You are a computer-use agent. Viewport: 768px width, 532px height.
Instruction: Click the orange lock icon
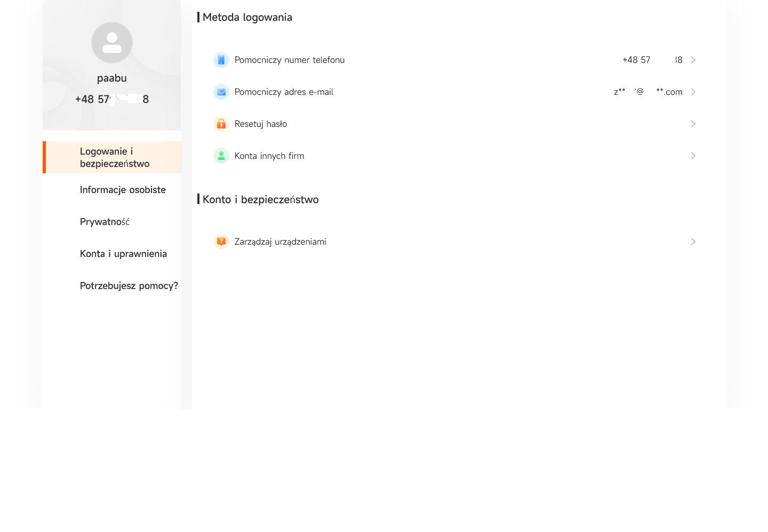coord(221,124)
